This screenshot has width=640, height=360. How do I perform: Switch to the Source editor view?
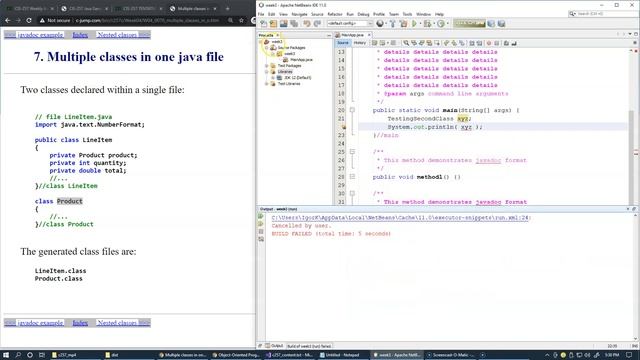tap(343, 43)
